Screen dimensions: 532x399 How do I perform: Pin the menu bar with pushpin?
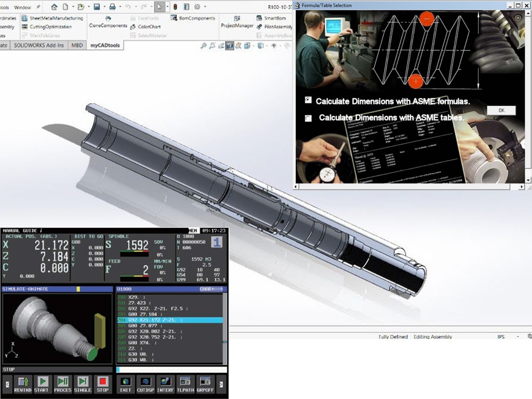pyautogui.click(x=38, y=7)
